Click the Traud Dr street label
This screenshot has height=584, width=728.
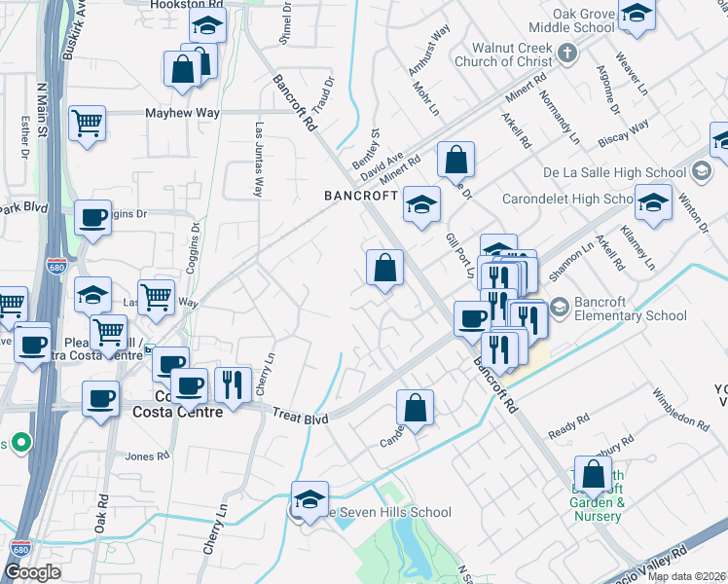click(323, 95)
